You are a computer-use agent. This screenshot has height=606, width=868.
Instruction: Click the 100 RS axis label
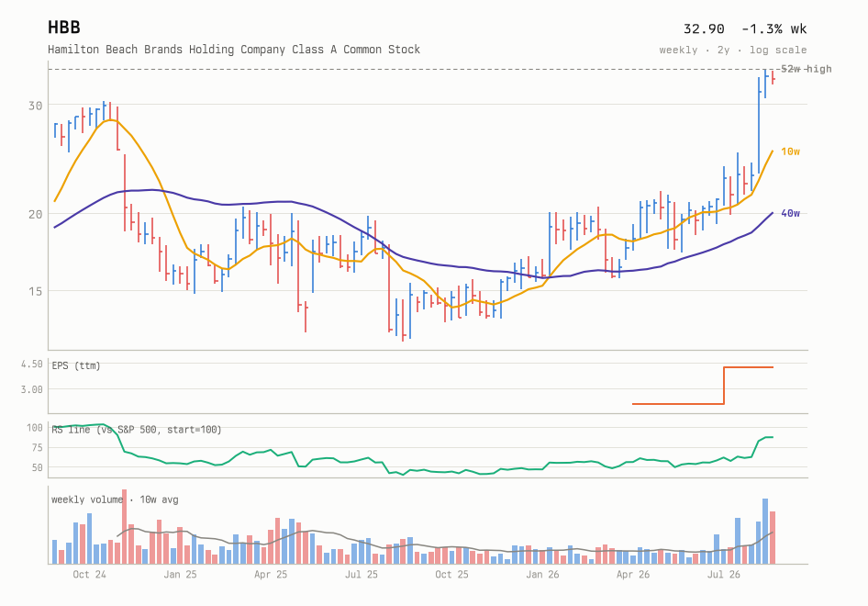pos(34,428)
